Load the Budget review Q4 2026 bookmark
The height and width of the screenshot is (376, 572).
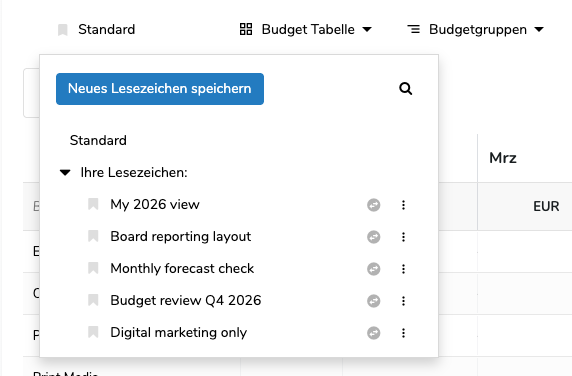[x=186, y=301]
